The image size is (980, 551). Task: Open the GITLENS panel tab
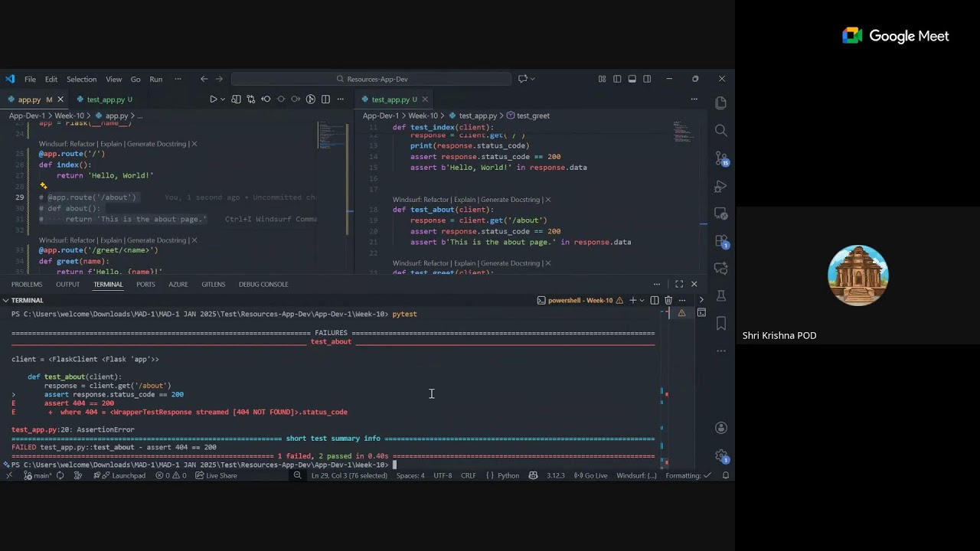pyautogui.click(x=214, y=285)
